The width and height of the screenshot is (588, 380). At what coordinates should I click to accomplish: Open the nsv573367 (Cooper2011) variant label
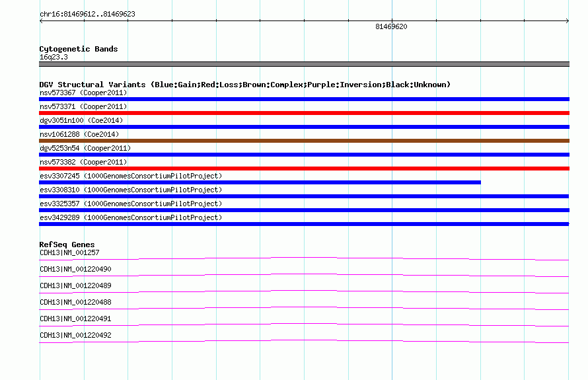[x=83, y=93]
